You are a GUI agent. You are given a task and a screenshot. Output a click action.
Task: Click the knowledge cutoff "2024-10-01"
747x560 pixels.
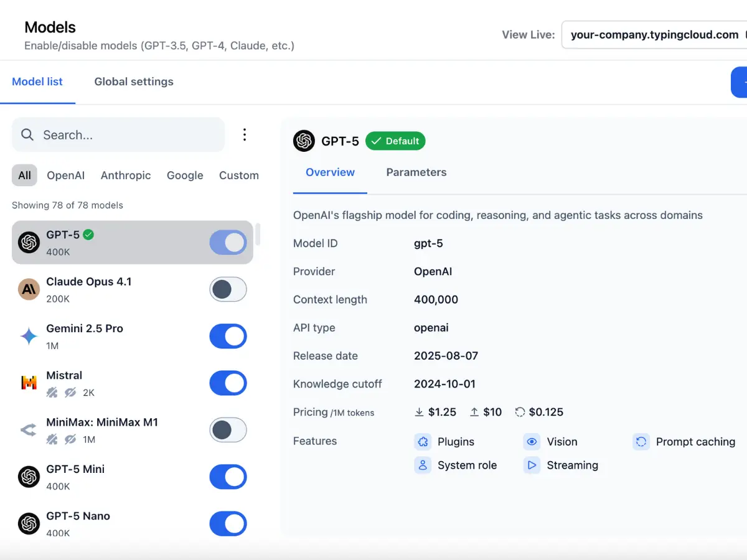(x=444, y=384)
